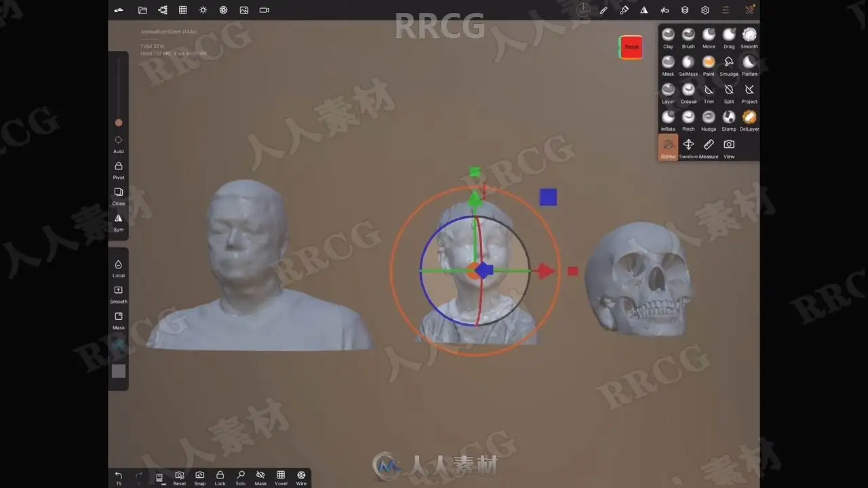
Task: Select the Clay brush tool
Action: (x=668, y=38)
